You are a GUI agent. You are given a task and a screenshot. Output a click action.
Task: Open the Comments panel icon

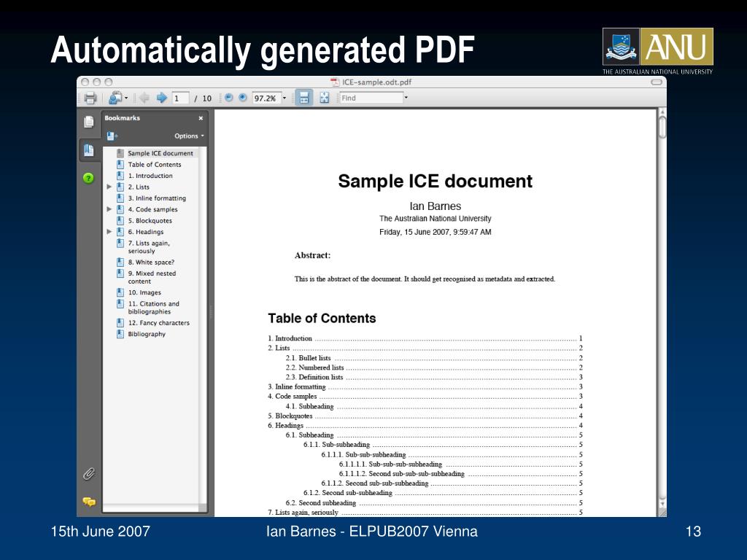[x=88, y=501]
